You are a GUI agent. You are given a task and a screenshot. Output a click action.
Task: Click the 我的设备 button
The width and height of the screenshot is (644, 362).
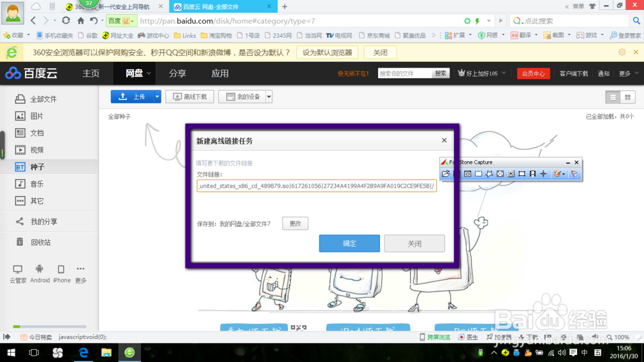[x=242, y=97]
